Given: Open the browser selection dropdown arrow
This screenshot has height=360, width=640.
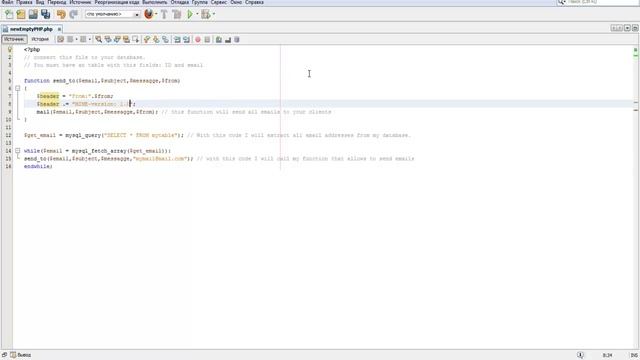Looking at the screenshot, I should (x=156, y=14).
